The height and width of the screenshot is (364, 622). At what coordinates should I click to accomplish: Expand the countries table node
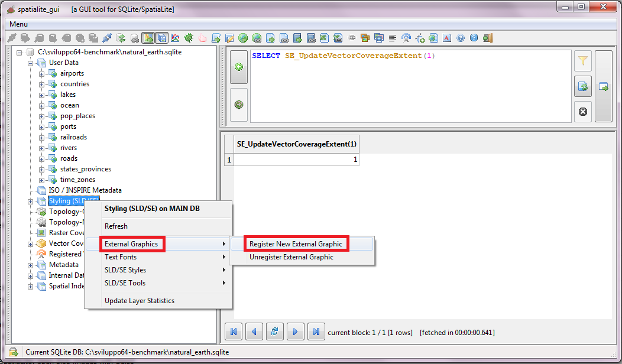point(41,84)
